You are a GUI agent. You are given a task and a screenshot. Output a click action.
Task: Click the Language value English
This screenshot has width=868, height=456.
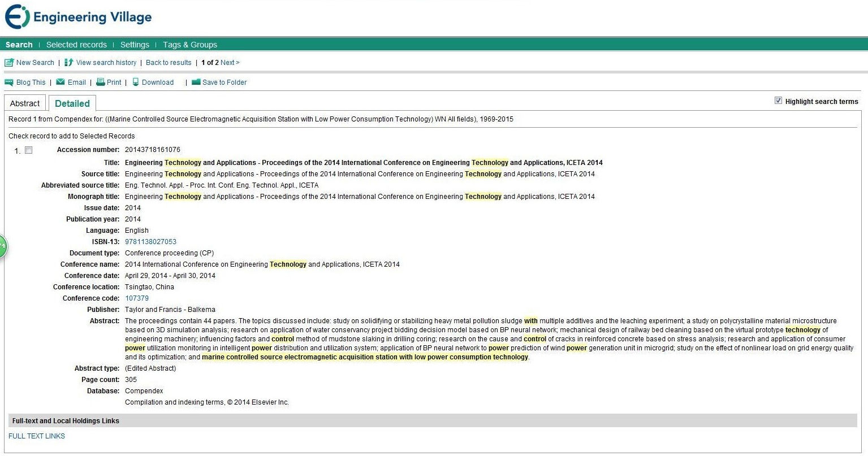[x=137, y=231]
